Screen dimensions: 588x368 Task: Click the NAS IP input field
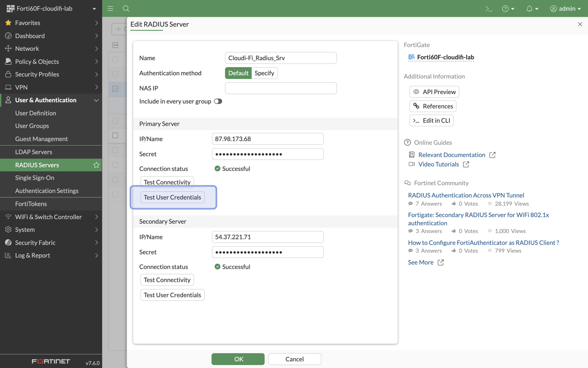281,88
